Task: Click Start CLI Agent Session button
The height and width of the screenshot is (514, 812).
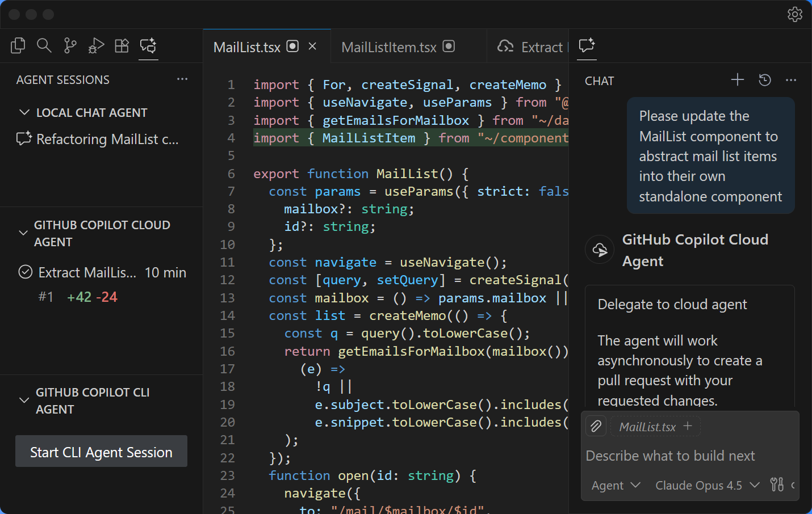Action: point(101,452)
